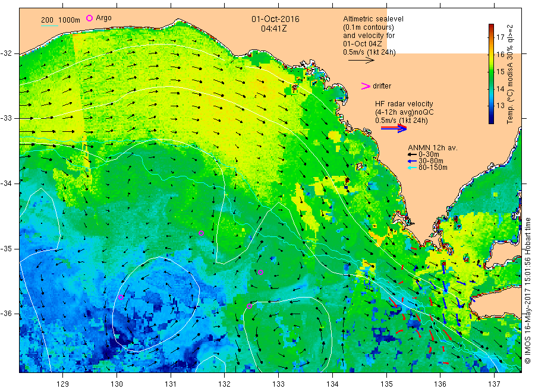Image resolution: width=535 pixels, height=392 pixels.
Task: Click the cyan 80-150m ANMN arrow
Action: click(412, 167)
